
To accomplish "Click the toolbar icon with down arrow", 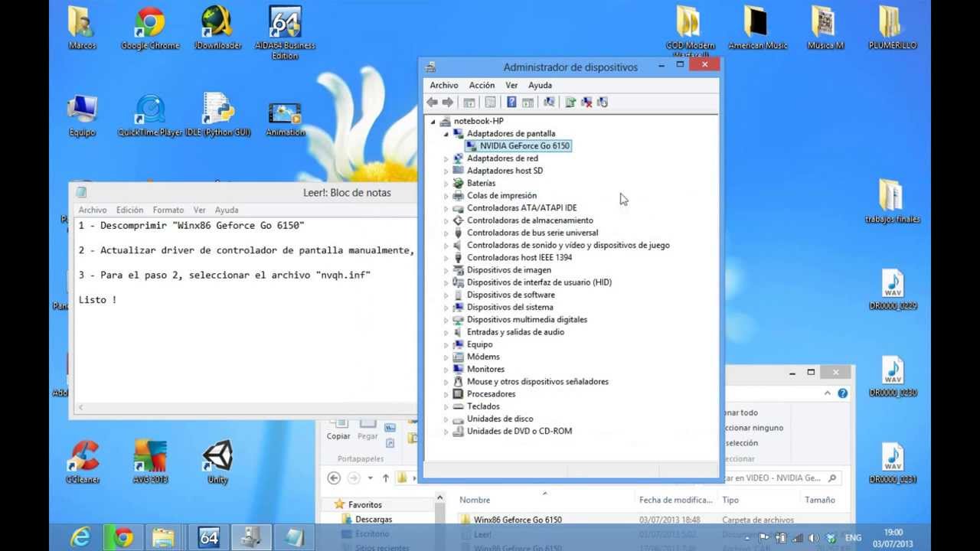I will click(x=603, y=102).
